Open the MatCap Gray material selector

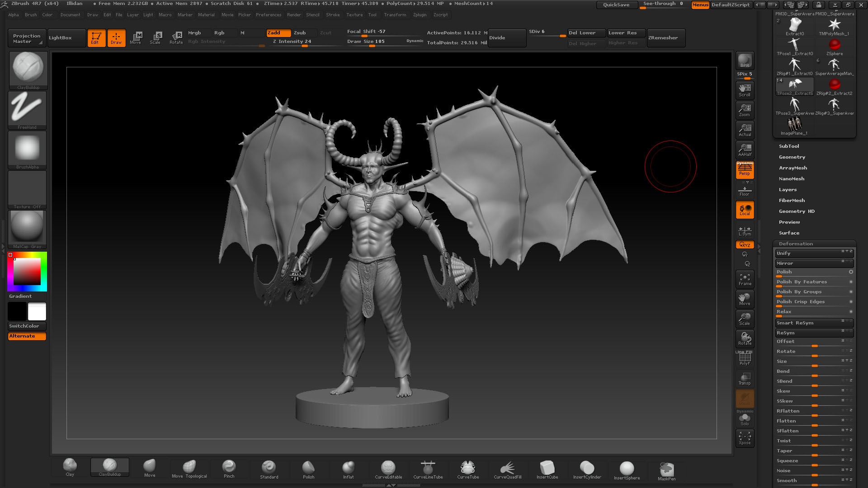pyautogui.click(x=27, y=230)
